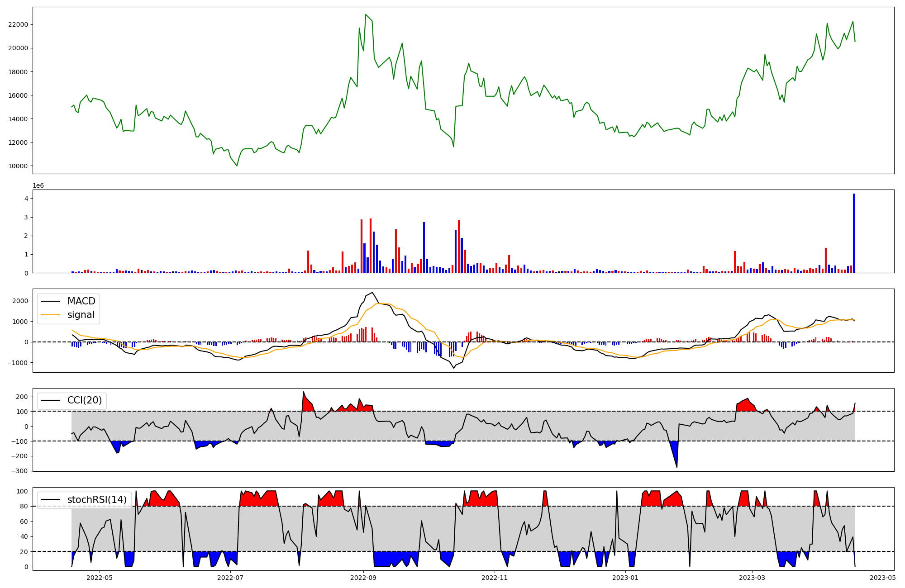905x588 pixels.
Task: Click the 2022-11 date tick label
Action: (495, 578)
